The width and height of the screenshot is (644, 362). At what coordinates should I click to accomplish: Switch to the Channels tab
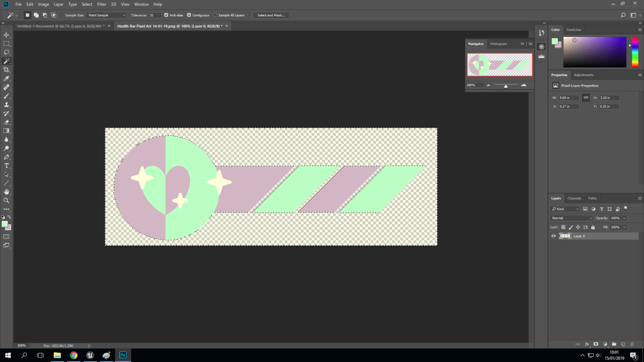point(574,199)
